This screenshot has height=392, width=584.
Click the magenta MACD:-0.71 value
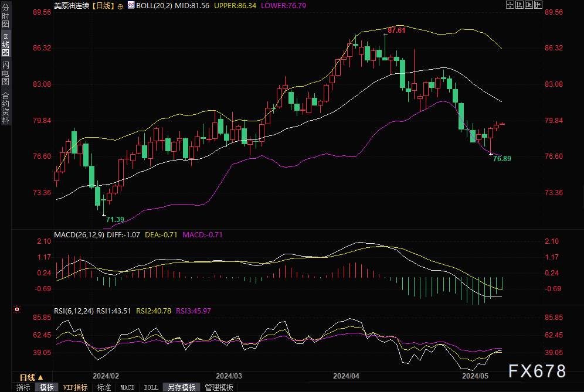pyautogui.click(x=202, y=235)
